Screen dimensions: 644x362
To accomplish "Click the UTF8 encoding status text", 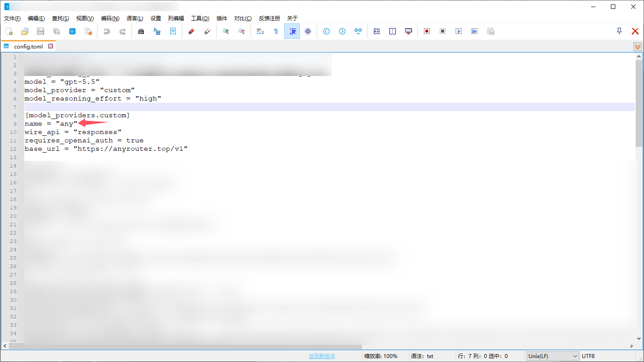I will [588, 356].
